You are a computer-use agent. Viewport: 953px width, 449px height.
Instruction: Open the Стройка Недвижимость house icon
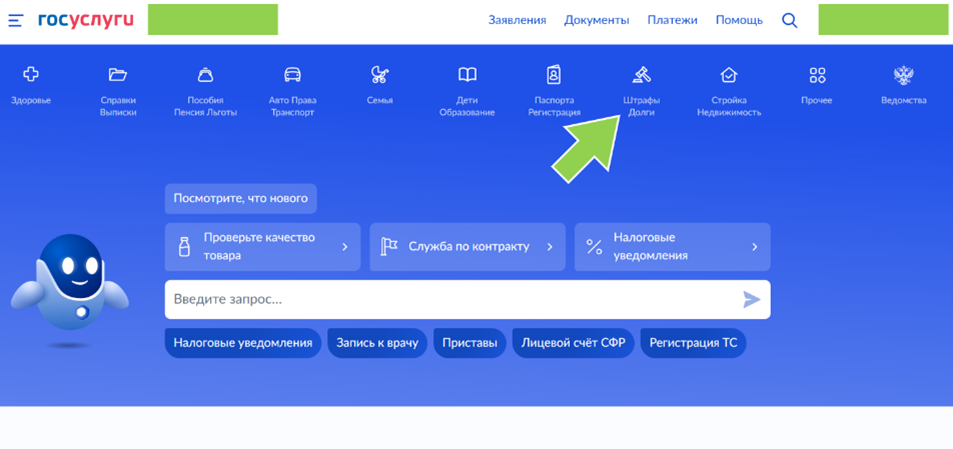pyautogui.click(x=729, y=75)
